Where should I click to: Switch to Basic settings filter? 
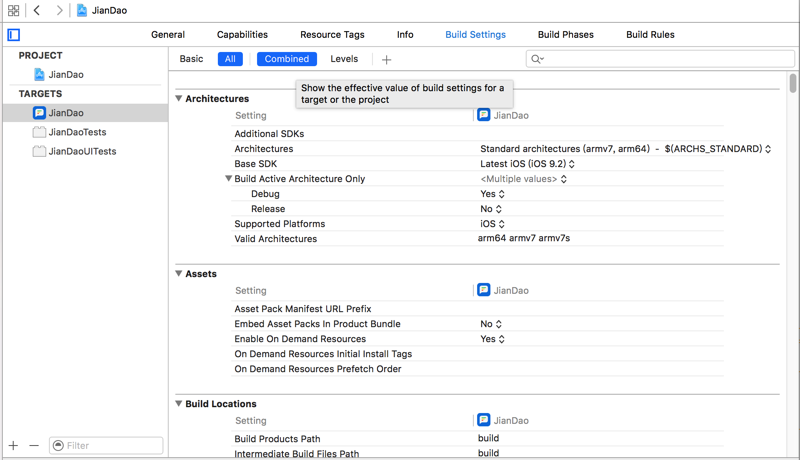(x=191, y=59)
